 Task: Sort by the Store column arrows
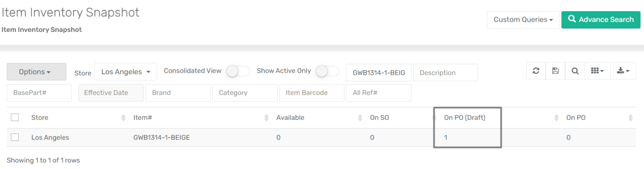tap(123, 118)
